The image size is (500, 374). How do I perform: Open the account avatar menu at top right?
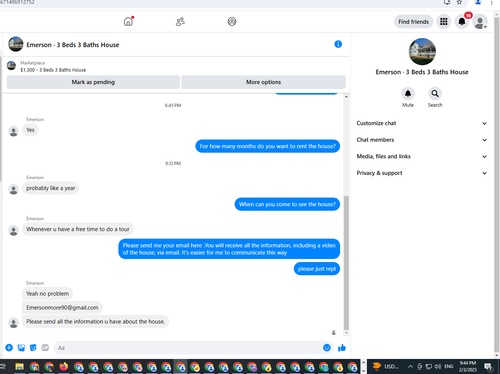[480, 22]
